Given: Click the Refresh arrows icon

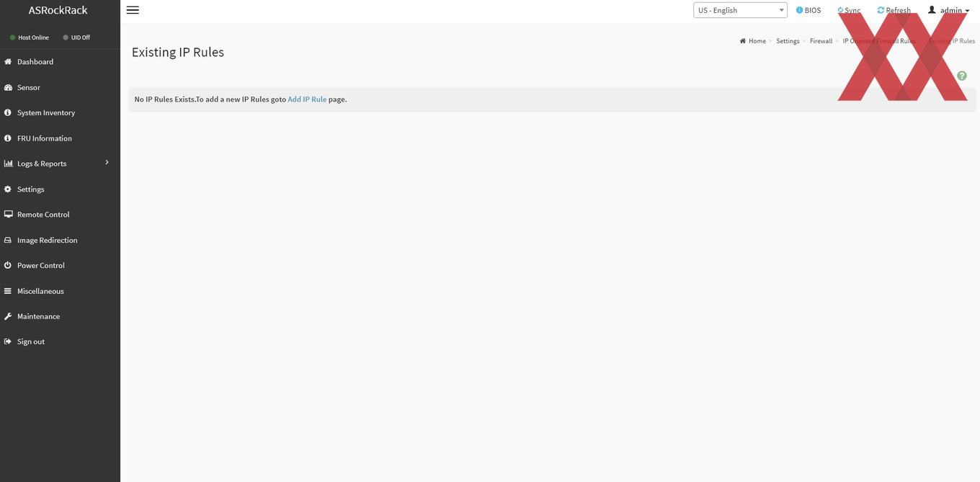Looking at the screenshot, I should click(881, 10).
